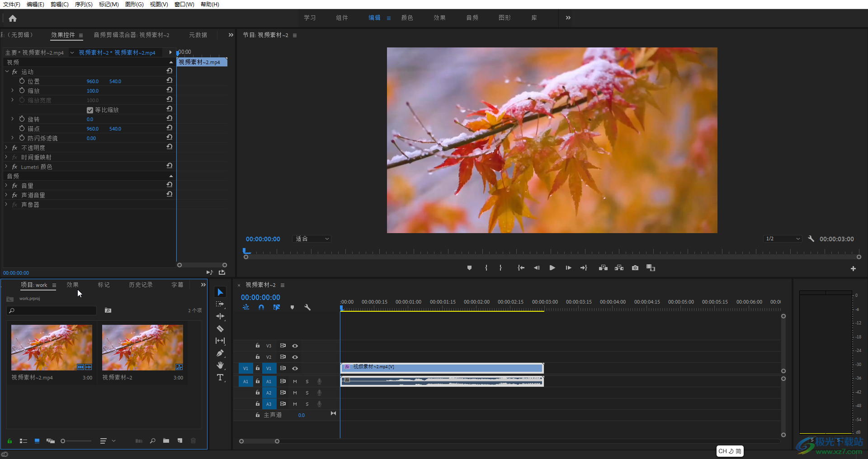The image size is (868, 459).
Task: Switch to the 颜色 workspace
Action: tap(407, 18)
